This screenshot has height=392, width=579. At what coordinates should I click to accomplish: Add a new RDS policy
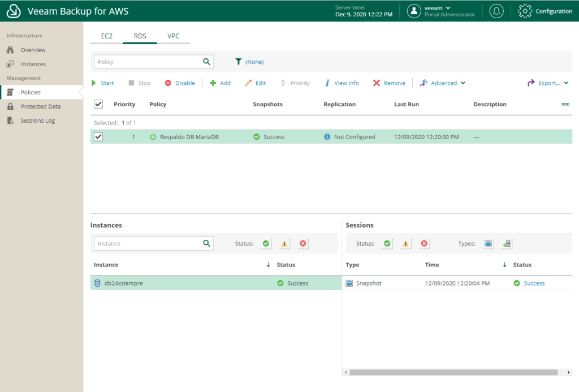point(220,83)
